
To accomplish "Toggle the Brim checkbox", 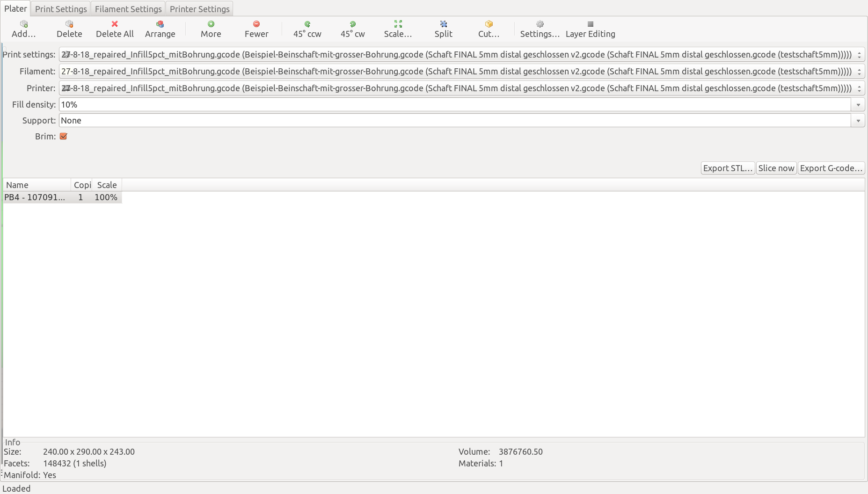I will 64,136.
